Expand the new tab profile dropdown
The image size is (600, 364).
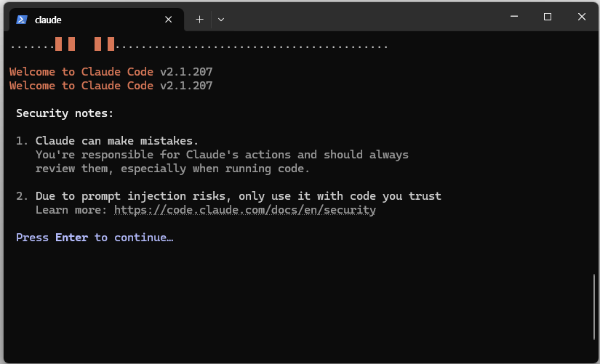(x=221, y=20)
